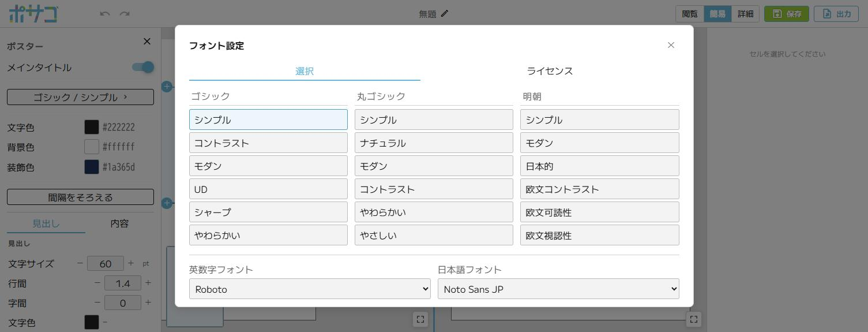
Task: Select ゴシック モダン font option
Action: pyautogui.click(x=268, y=166)
